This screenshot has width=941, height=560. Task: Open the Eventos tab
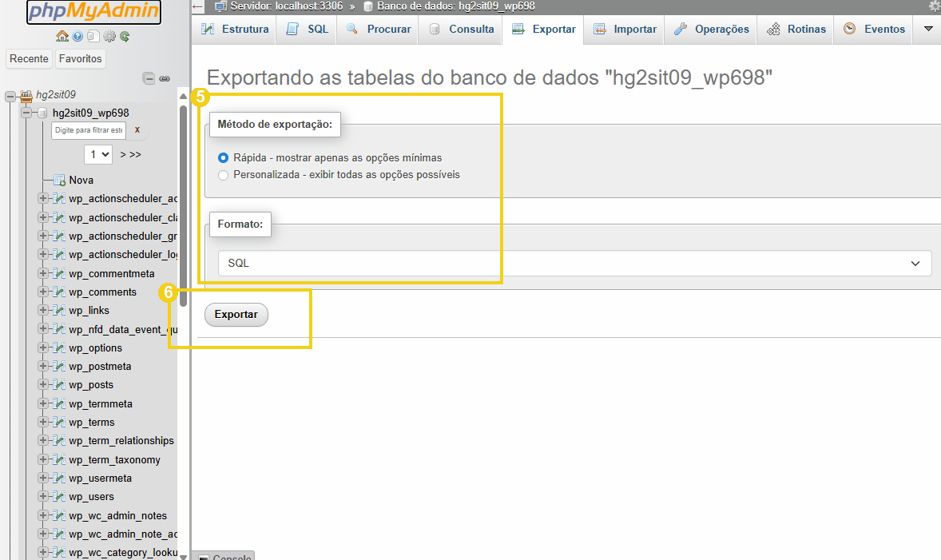pos(873,29)
